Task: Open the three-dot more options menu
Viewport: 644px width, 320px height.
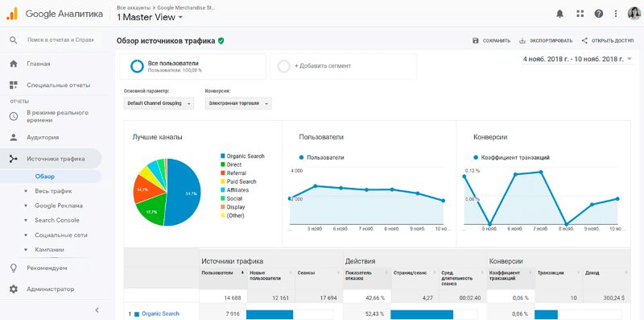Action: [x=616, y=14]
